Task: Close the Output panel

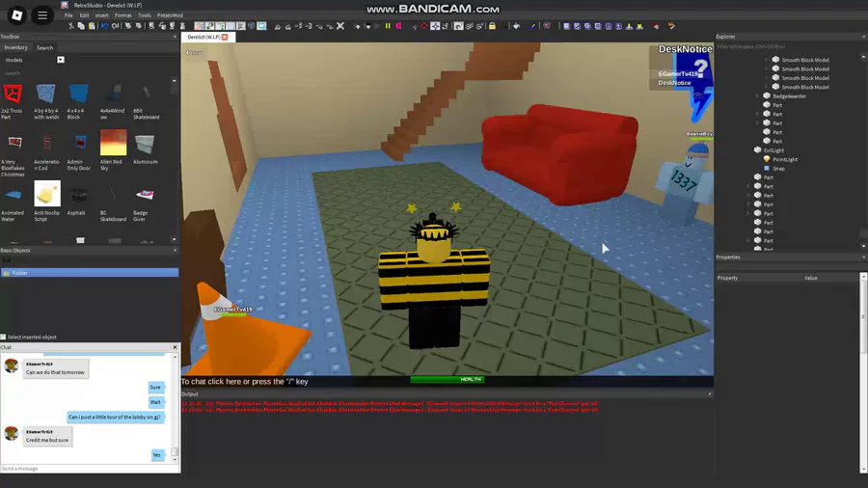Action: (710, 393)
